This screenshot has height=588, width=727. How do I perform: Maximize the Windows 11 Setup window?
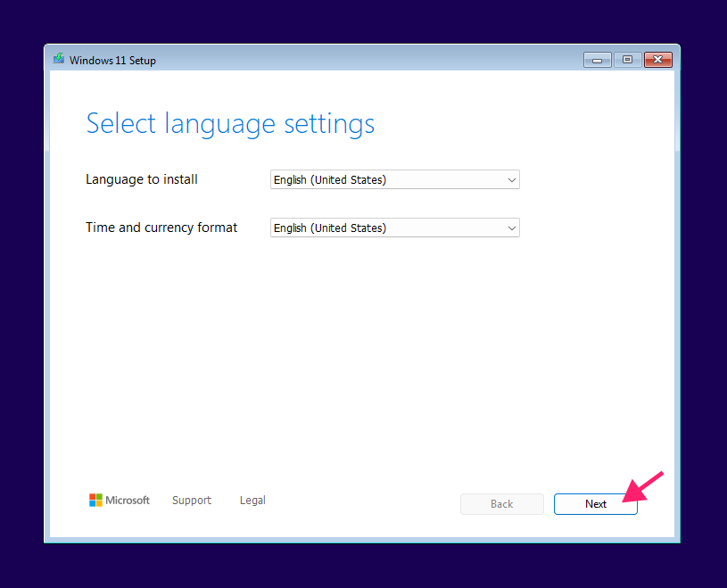[x=627, y=60]
